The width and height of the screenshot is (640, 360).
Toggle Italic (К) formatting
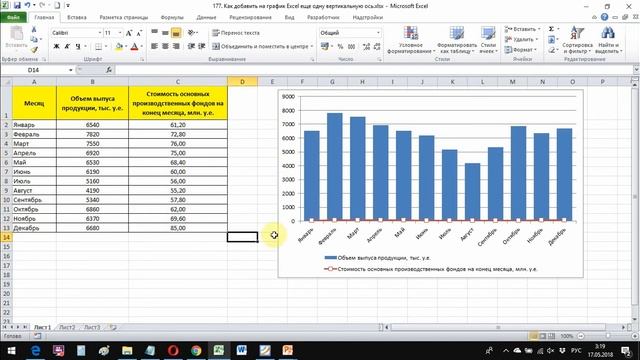pyautogui.click(x=67, y=47)
